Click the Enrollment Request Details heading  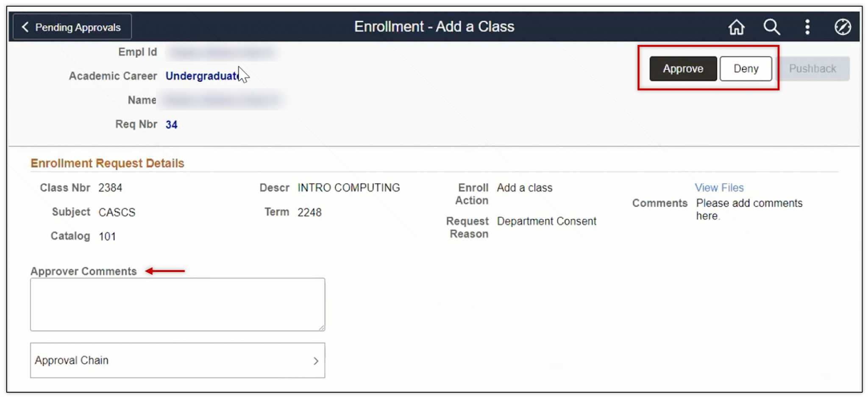click(x=107, y=163)
